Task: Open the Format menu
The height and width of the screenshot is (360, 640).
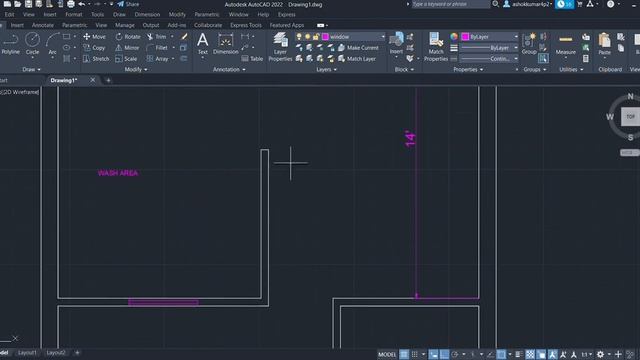Action: click(73, 15)
